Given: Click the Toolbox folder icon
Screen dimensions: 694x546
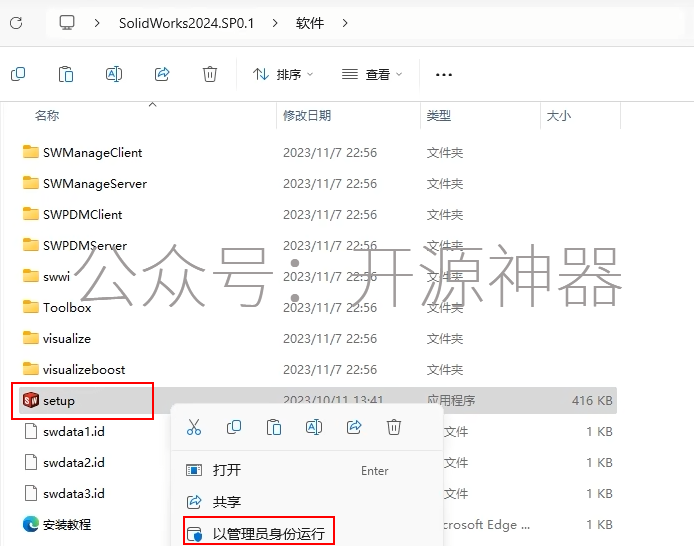Looking at the screenshot, I should coord(31,307).
